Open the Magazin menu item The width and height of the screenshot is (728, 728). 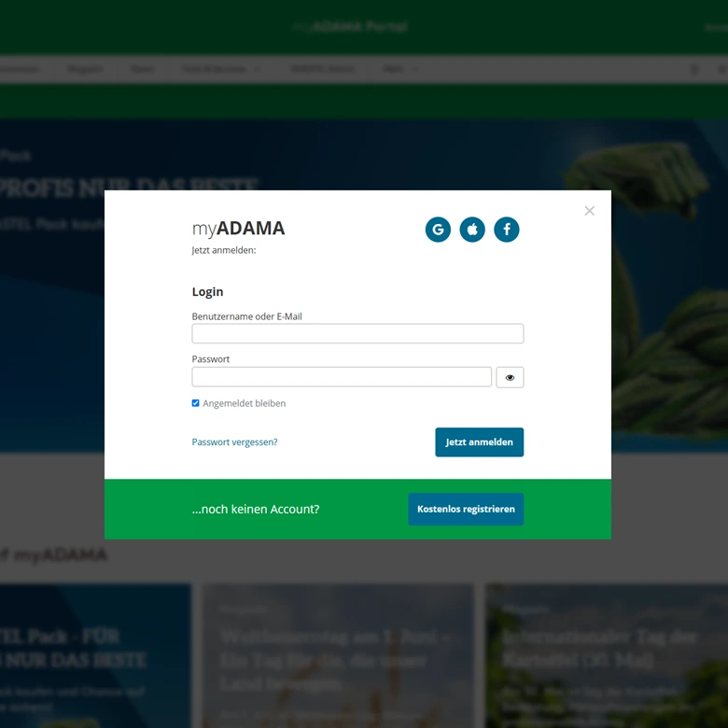tap(85, 69)
